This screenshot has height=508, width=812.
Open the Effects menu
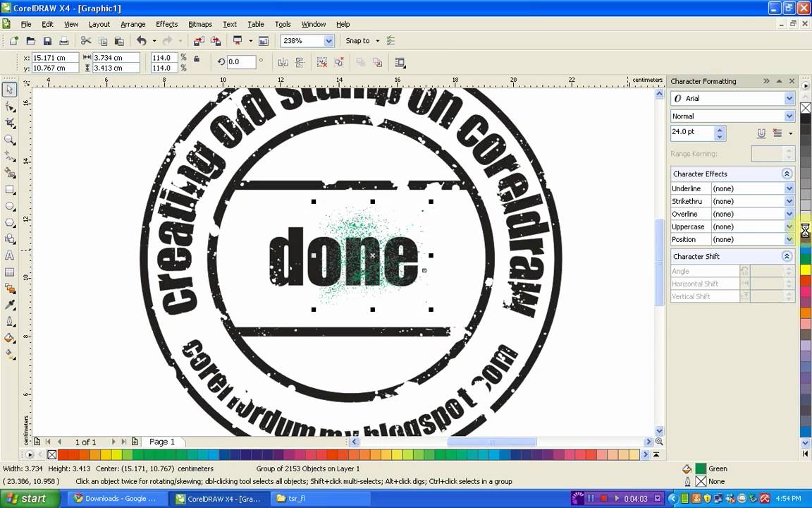click(x=167, y=24)
